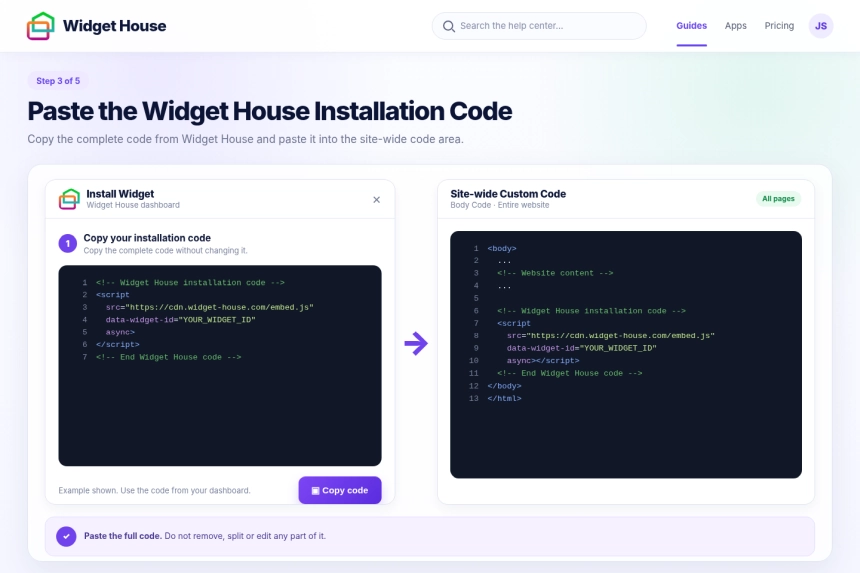The height and width of the screenshot is (573, 860).
Task: Click the Paste the full code notice text
Action: pos(205,536)
